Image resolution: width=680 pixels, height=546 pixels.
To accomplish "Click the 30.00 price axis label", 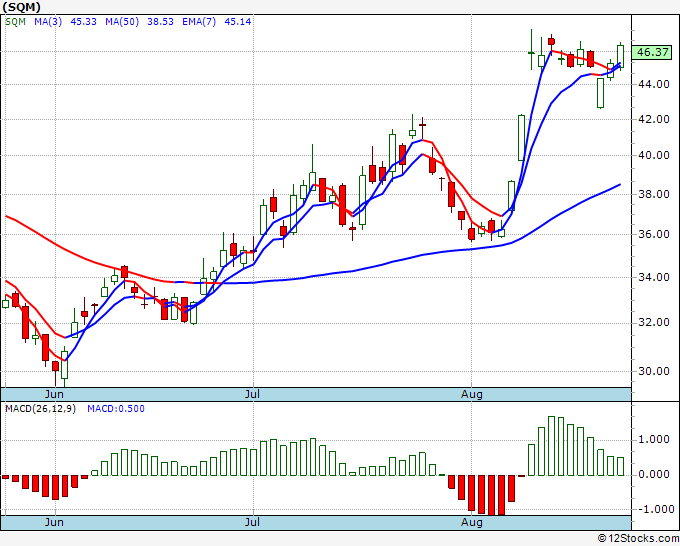I will [654, 371].
